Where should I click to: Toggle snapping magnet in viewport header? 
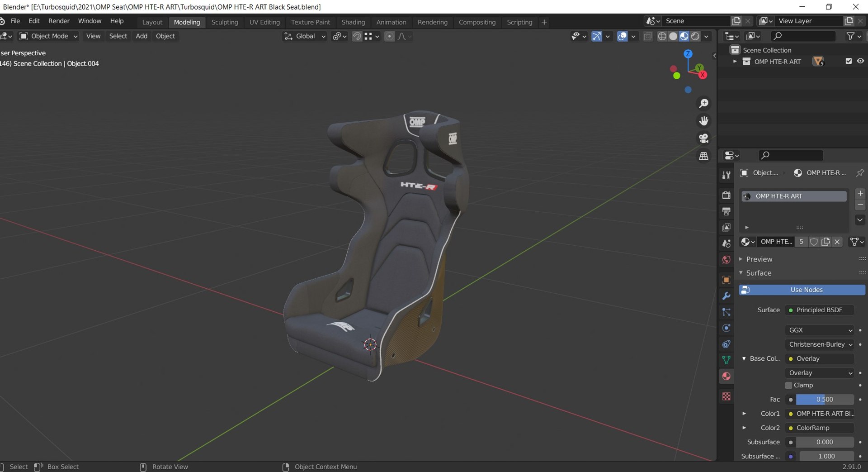coord(357,36)
